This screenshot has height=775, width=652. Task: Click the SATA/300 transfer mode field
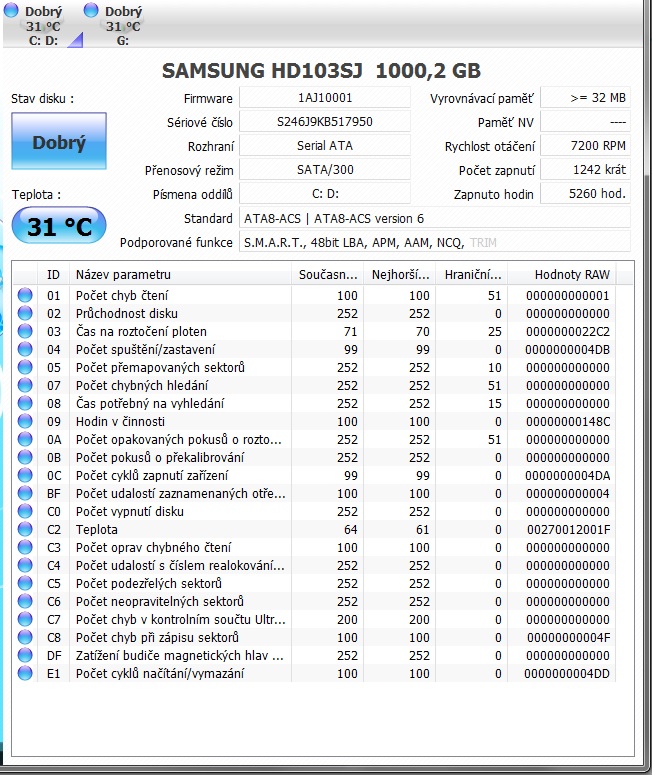pos(325,170)
